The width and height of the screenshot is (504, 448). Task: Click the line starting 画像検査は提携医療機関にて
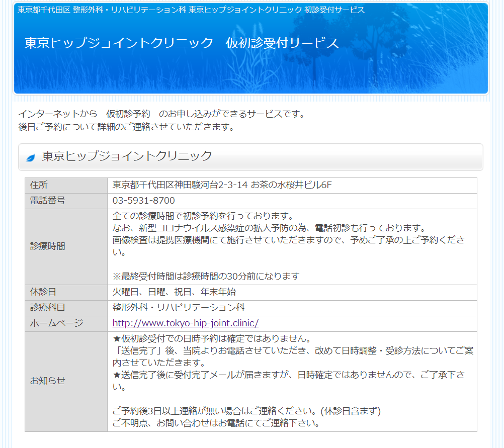[x=289, y=246]
